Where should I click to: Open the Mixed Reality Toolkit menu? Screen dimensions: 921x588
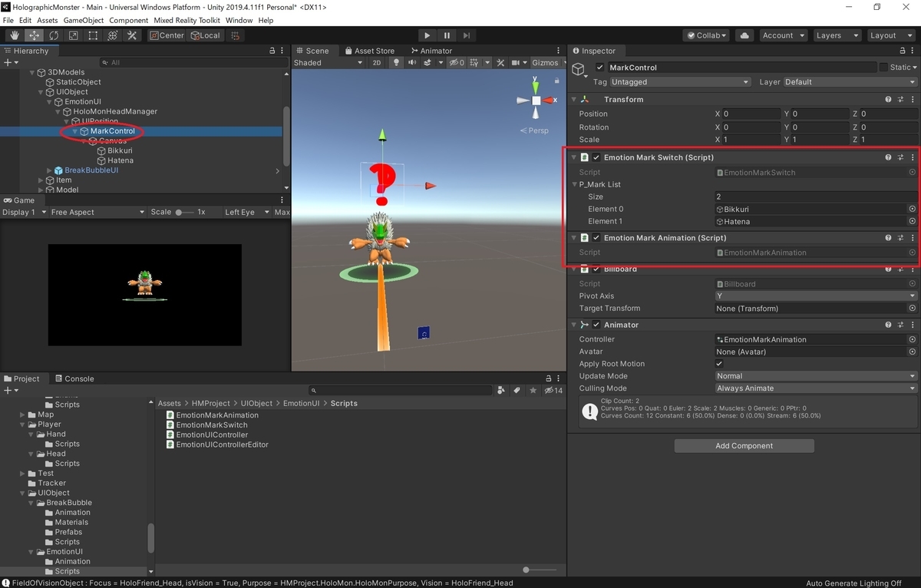[x=186, y=20]
